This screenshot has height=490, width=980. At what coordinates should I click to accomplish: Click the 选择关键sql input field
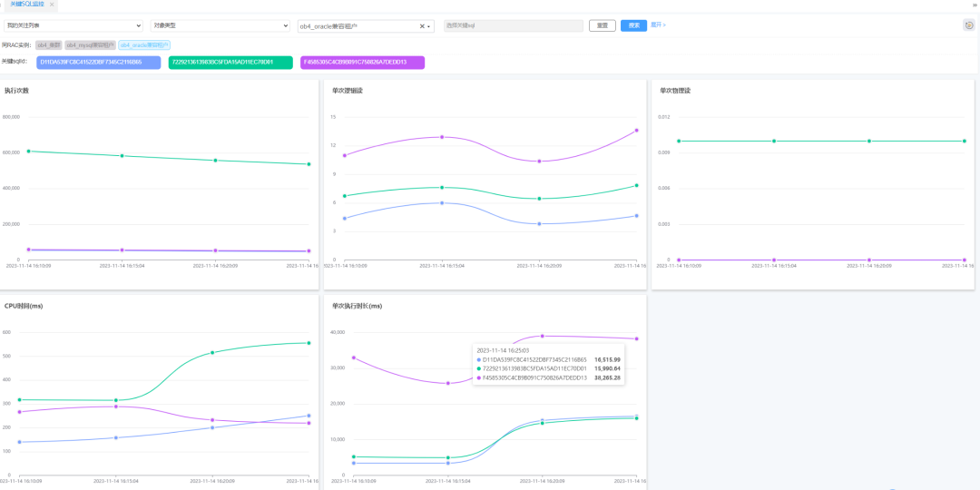pyautogui.click(x=513, y=25)
